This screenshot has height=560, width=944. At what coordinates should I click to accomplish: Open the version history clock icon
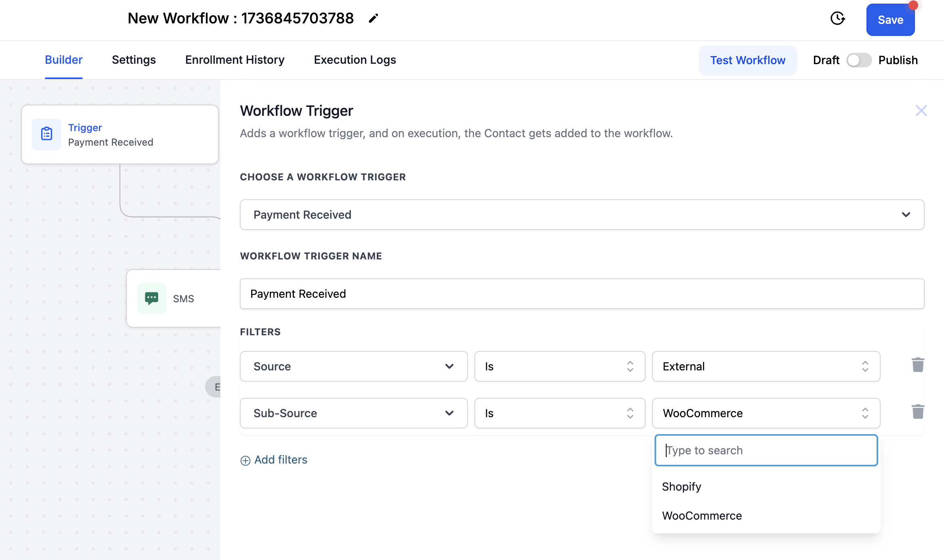coord(837,19)
